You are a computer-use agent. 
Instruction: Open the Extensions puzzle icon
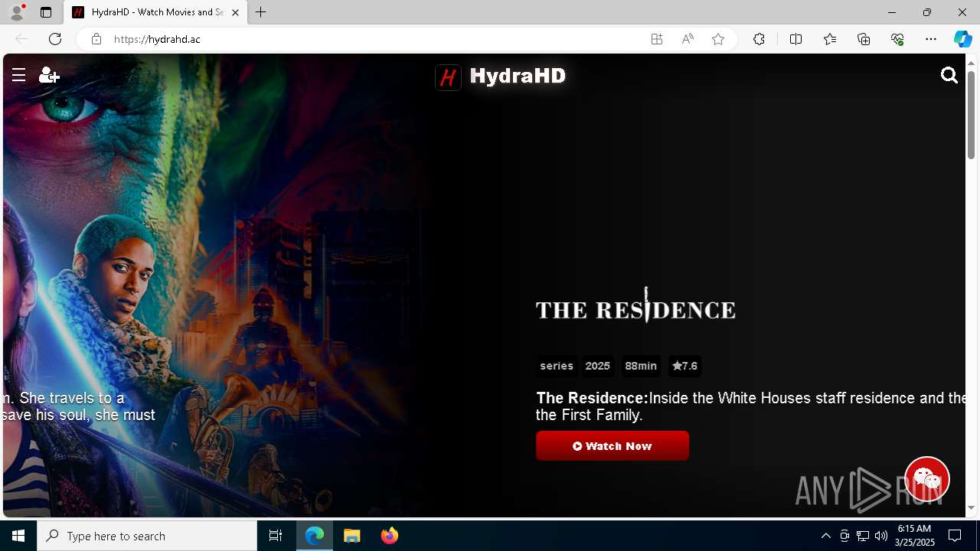(x=759, y=39)
